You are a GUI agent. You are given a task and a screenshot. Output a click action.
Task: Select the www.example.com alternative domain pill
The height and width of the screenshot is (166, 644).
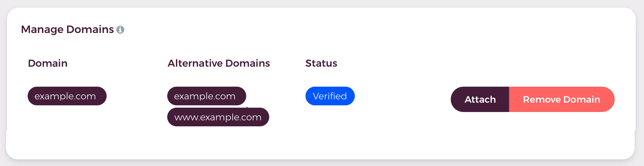(218, 117)
